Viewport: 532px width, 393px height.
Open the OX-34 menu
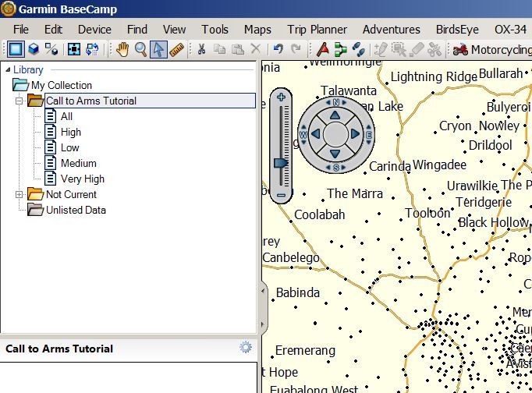(510, 30)
